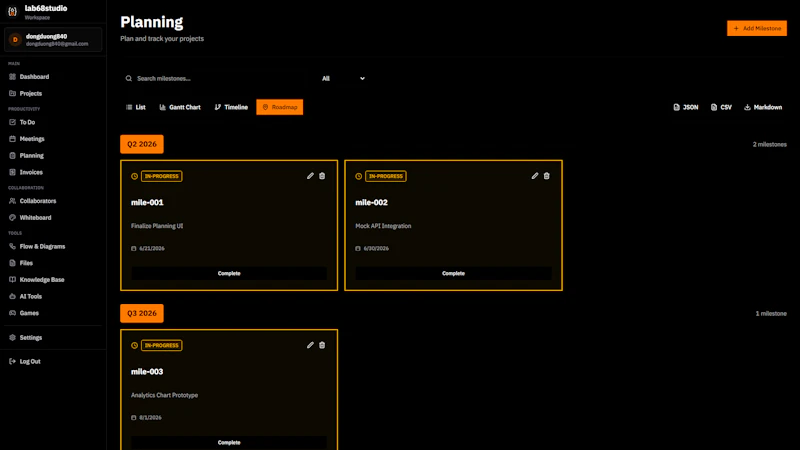Edit the mile-001 milestone with pencil icon
The height and width of the screenshot is (450, 800).
click(310, 176)
